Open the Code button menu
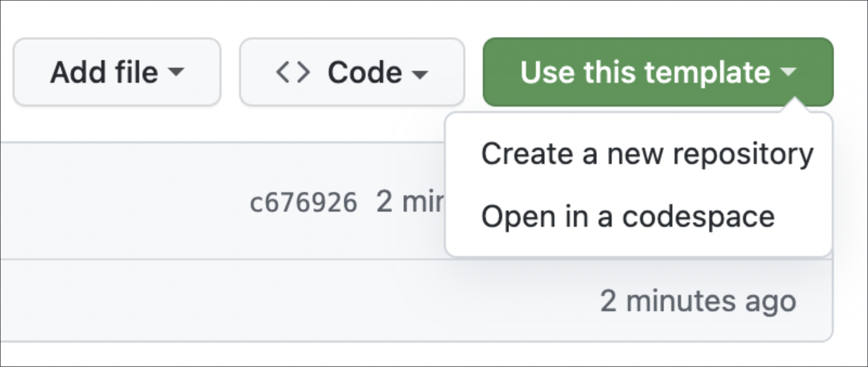This screenshot has width=868, height=367. (352, 72)
